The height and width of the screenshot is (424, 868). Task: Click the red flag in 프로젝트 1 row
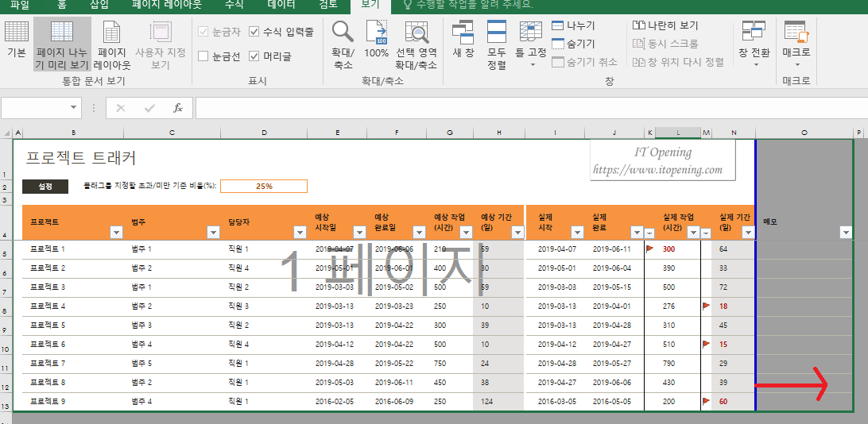pos(650,249)
